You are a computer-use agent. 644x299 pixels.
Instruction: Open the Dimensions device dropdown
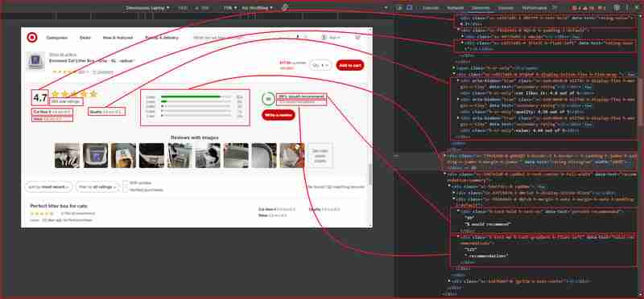coord(147,7)
